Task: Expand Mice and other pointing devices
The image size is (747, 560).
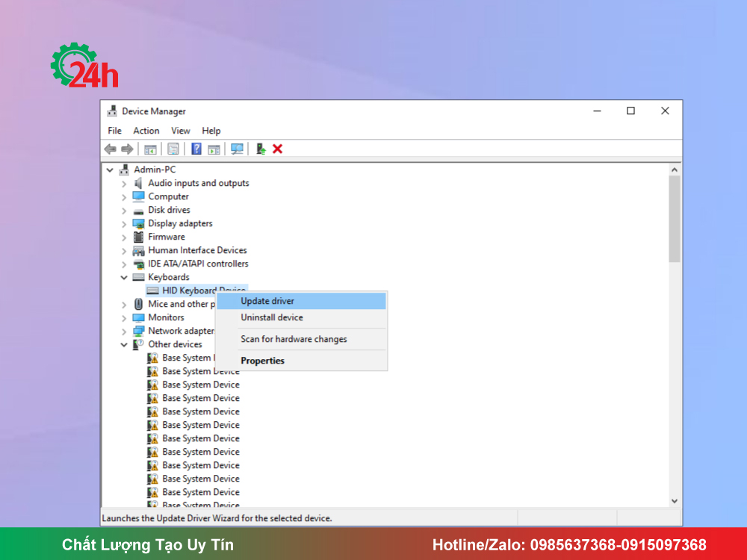Action: [x=124, y=305]
